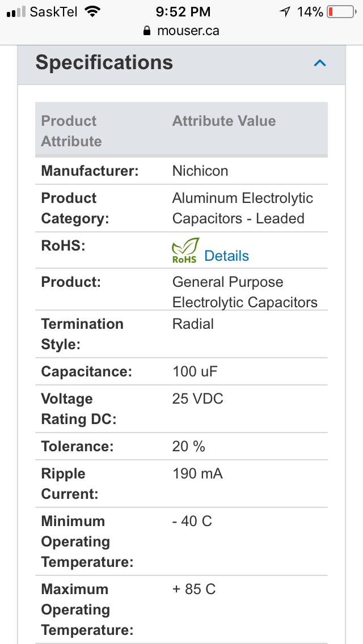Screen dimensions: 363x644
Task: Tap the battery icon in status bar
Action: [341, 12]
